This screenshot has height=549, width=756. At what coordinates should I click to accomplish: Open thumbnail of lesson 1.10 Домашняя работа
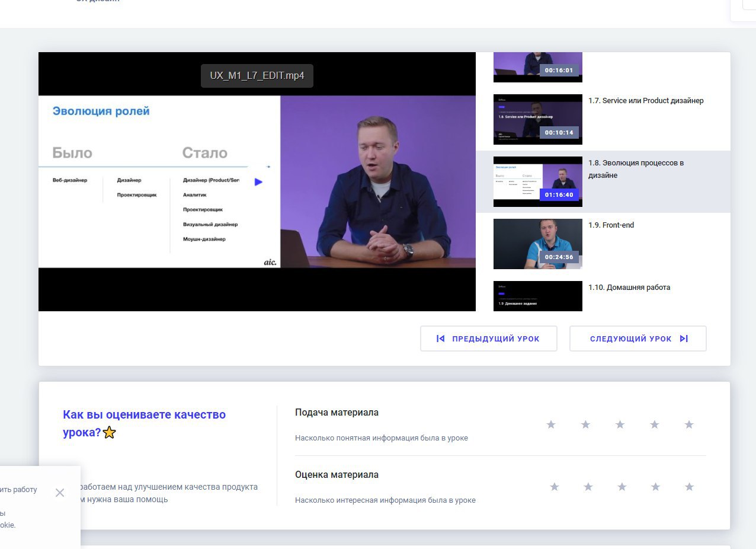coord(538,296)
